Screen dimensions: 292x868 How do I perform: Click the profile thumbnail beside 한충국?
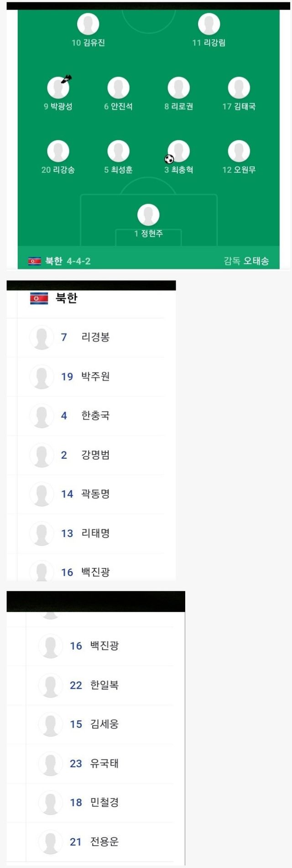click(x=42, y=416)
